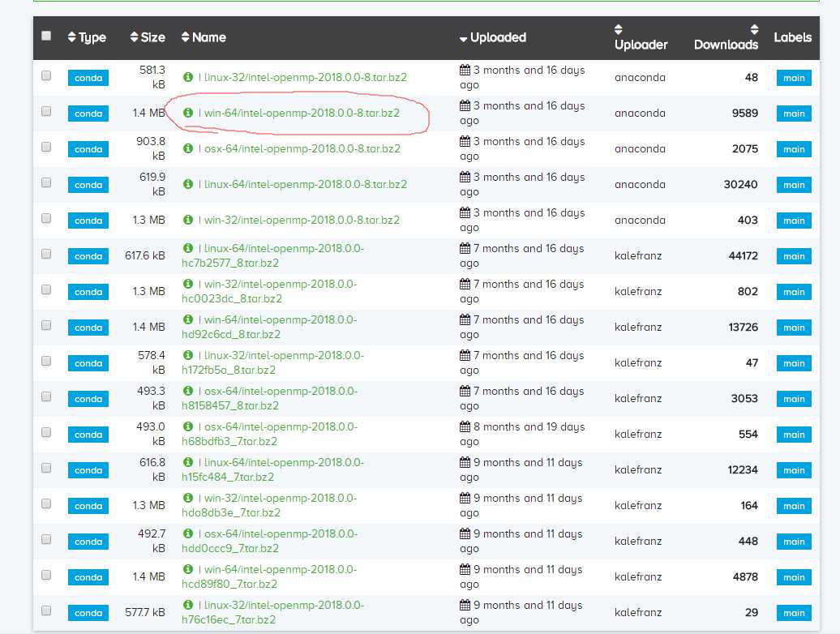Sort the table by Downloads column
The image size is (840, 634).
[x=726, y=37]
